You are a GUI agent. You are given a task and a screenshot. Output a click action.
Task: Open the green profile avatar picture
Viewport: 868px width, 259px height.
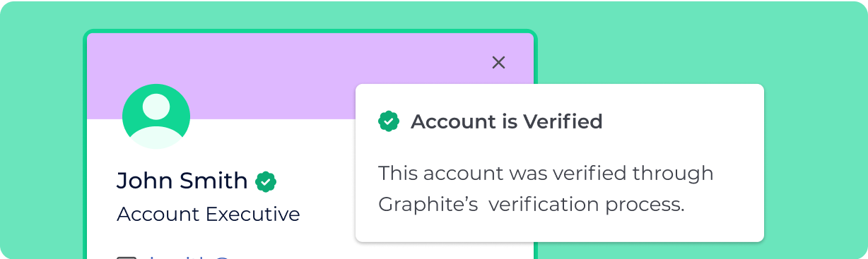(x=156, y=116)
